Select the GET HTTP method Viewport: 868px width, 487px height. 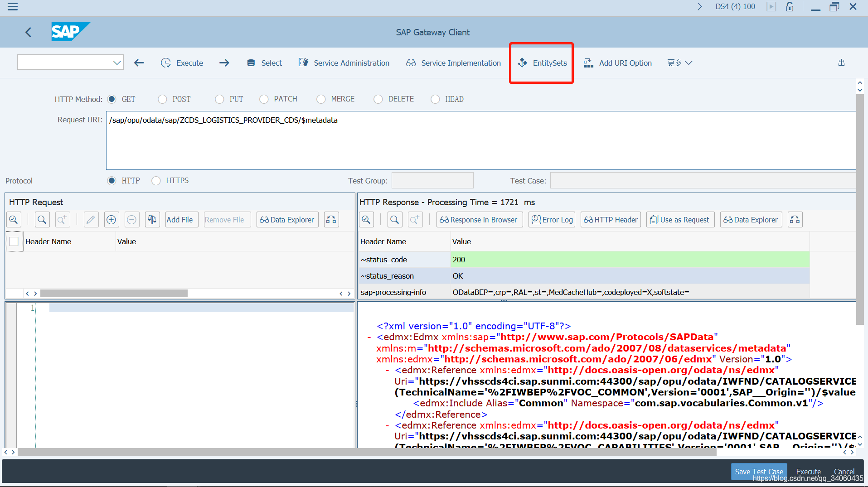click(x=112, y=99)
